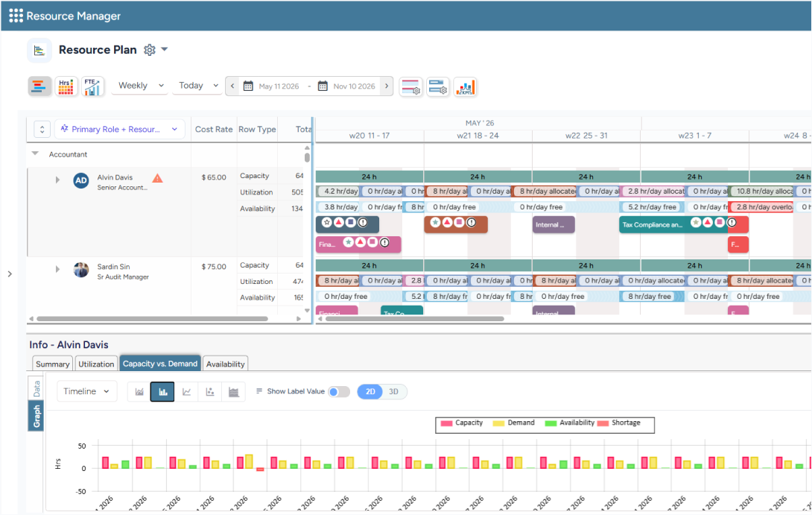Screen dimensions: 812x515
Task: Open Resource Plan settings gear
Action: pyautogui.click(x=150, y=50)
